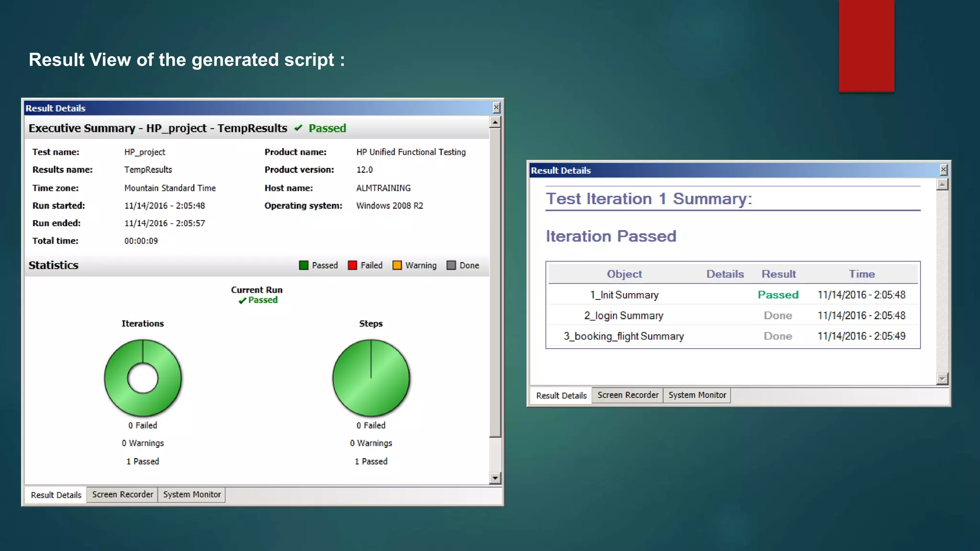Click scroll up arrow in Test Iteration window

click(x=942, y=184)
